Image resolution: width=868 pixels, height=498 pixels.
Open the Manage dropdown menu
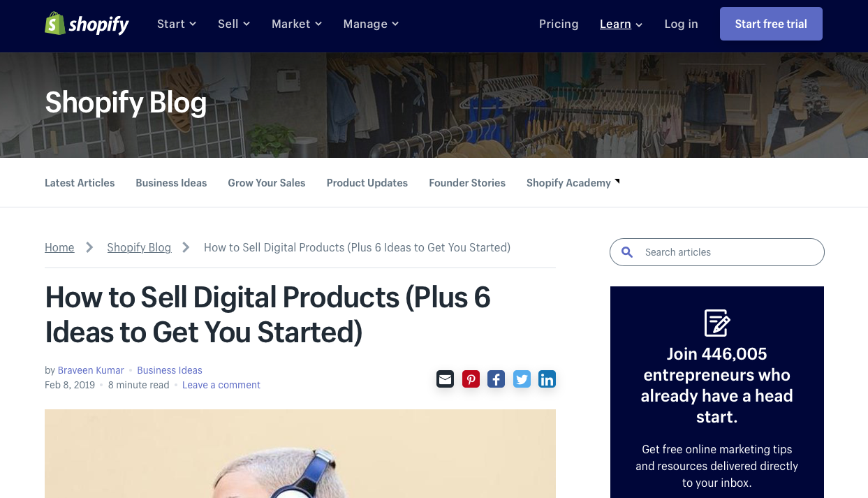tap(371, 24)
